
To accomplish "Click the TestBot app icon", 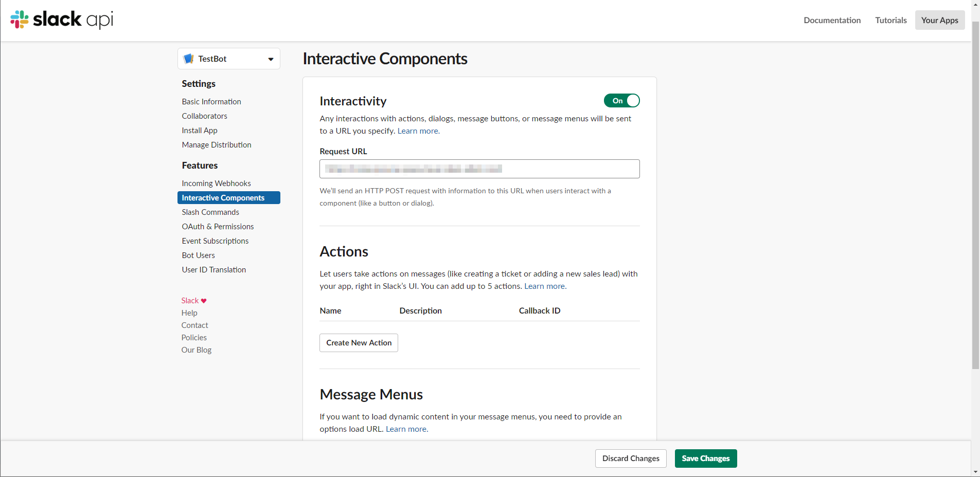I will tap(189, 59).
